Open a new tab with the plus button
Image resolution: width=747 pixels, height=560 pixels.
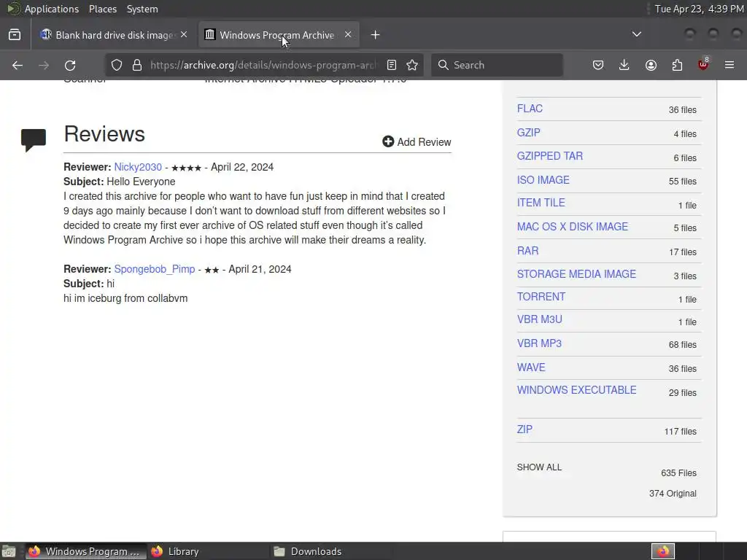coord(376,35)
